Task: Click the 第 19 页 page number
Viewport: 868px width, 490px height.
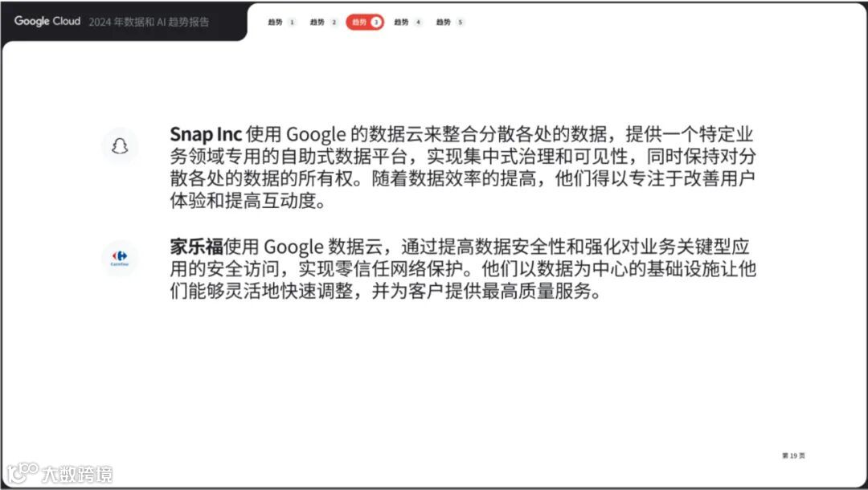Action: click(793, 455)
